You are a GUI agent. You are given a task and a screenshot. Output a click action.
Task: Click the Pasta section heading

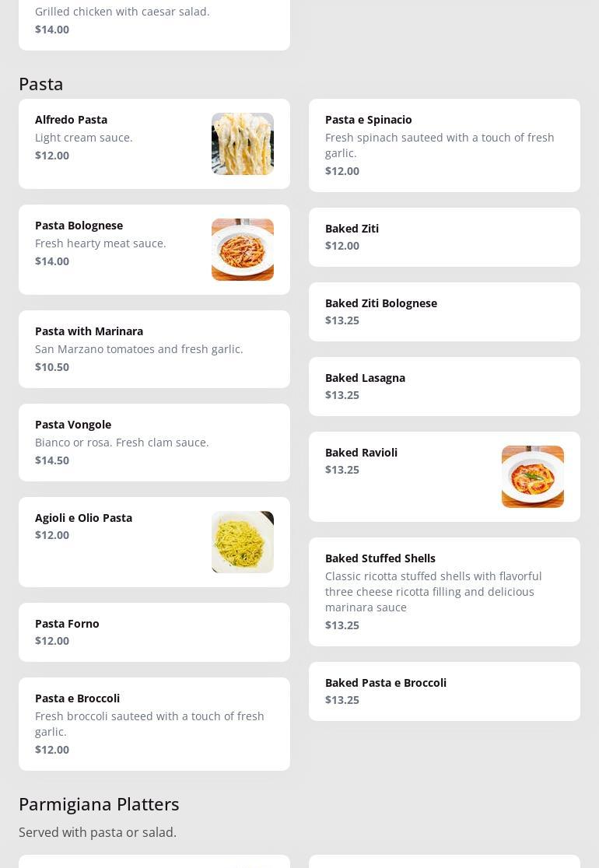point(41,83)
